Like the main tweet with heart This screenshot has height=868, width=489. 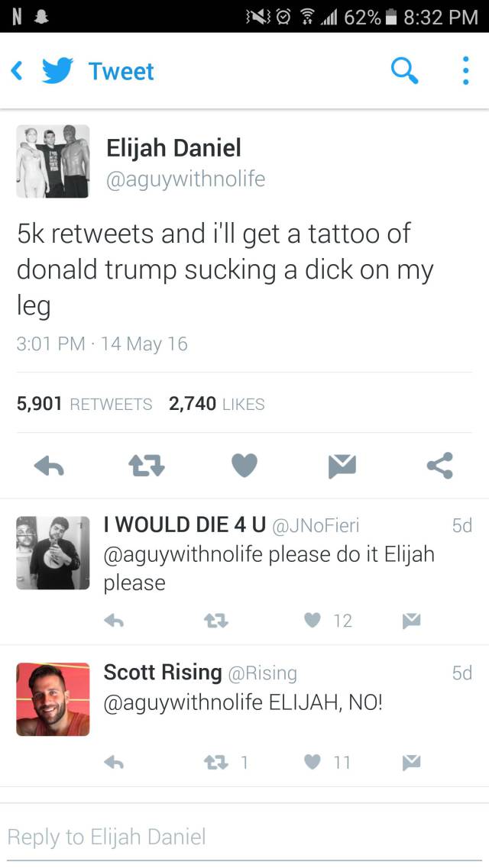(244, 465)
